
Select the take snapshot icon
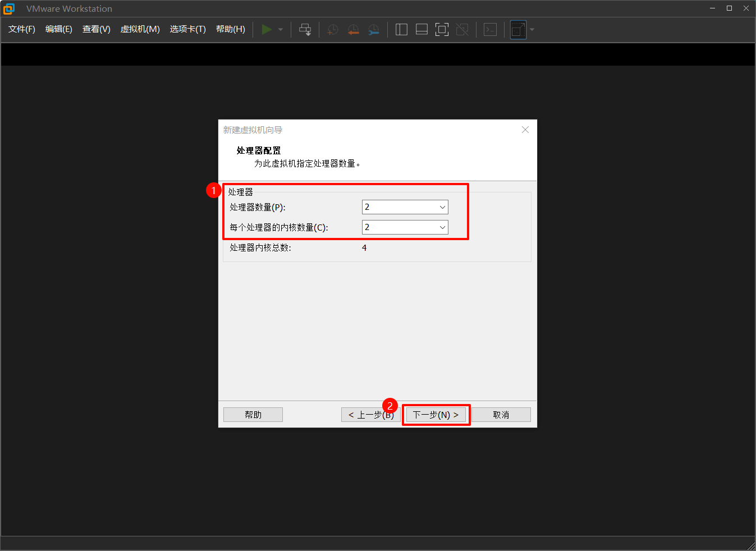click(x=332, y=29)
